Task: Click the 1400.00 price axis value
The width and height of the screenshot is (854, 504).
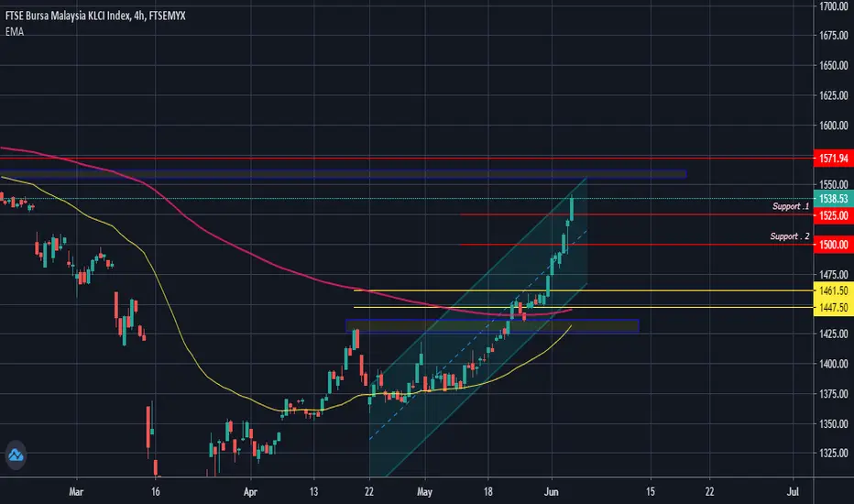Action: [834, 364]
